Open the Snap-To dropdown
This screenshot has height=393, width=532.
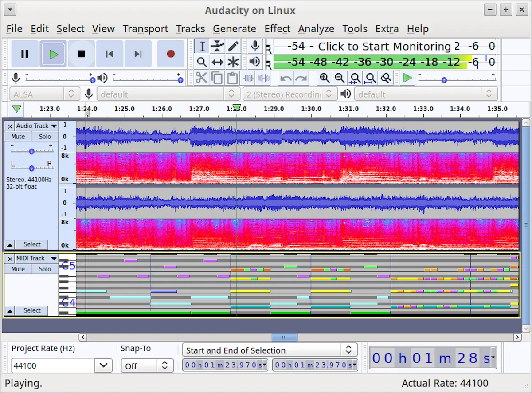[147, 365]
